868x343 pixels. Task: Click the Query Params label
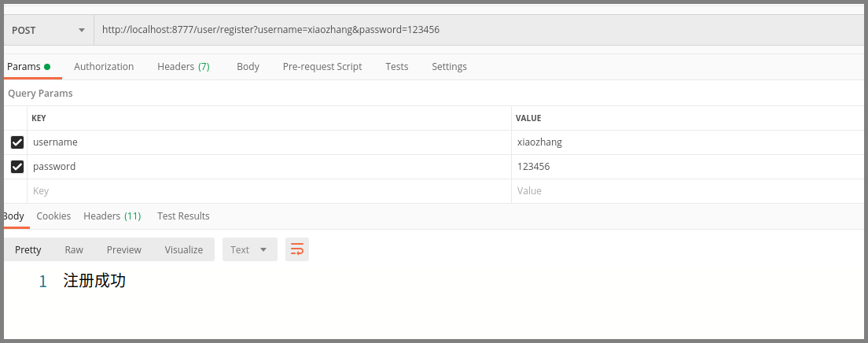coord(40,94)
